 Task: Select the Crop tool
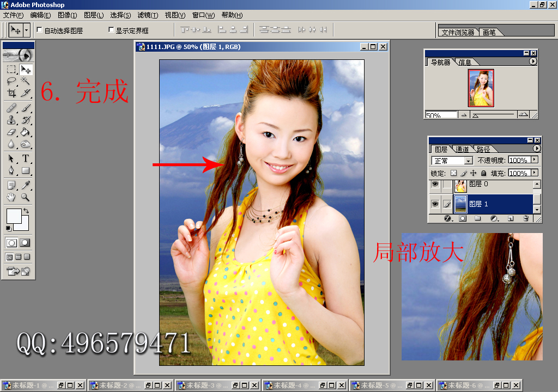click(x=11, y=93)
